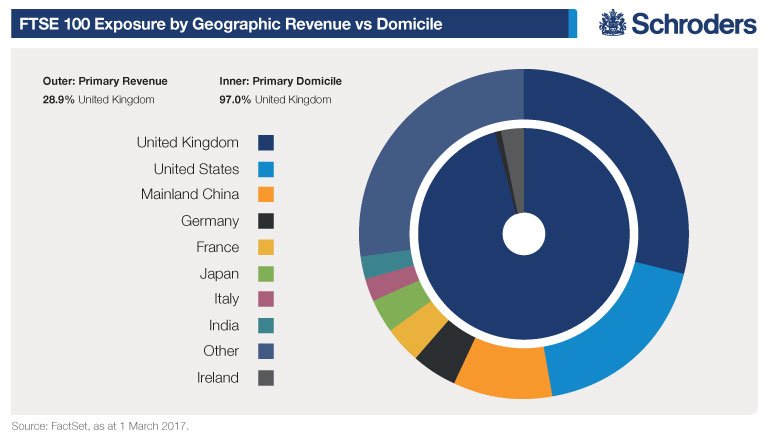Select the Other legend color swatch

pyautogui.click(x=265, y=351)
